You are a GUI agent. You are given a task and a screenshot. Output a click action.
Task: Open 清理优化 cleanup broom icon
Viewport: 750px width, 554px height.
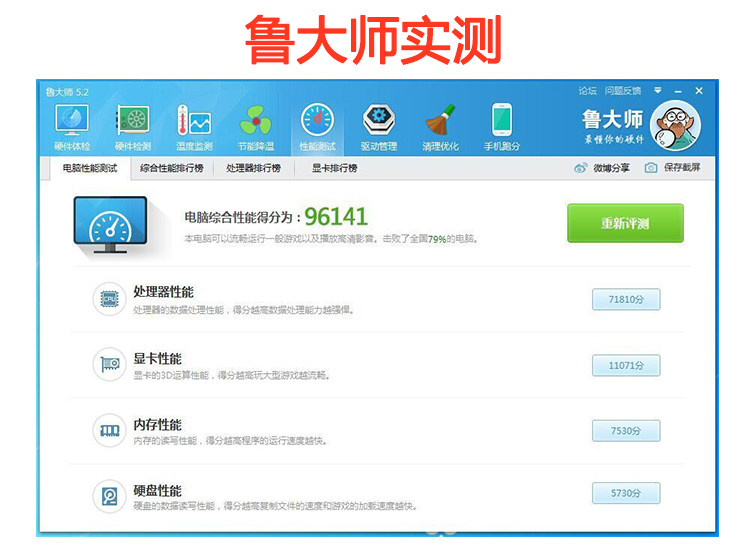440,120
